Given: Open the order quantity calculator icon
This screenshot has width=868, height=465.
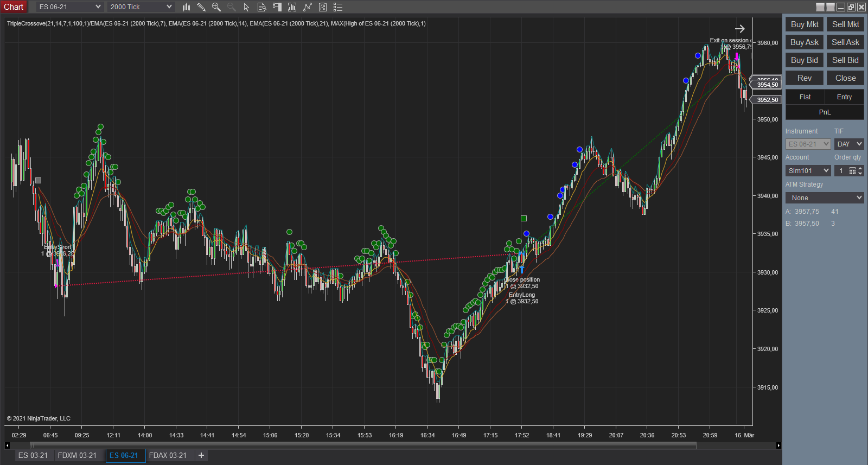Looking at the screenshot, I should point(852,171).
